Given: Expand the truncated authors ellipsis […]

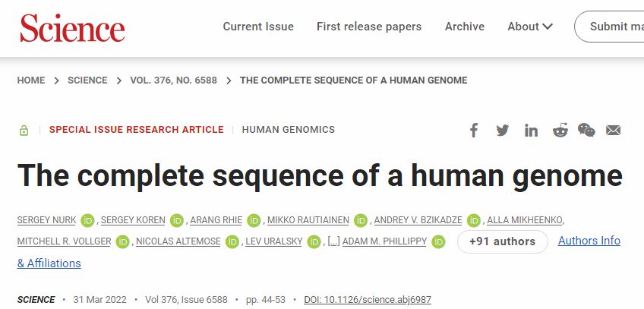Looking at the screenshot, I should (x=333, y=241).
